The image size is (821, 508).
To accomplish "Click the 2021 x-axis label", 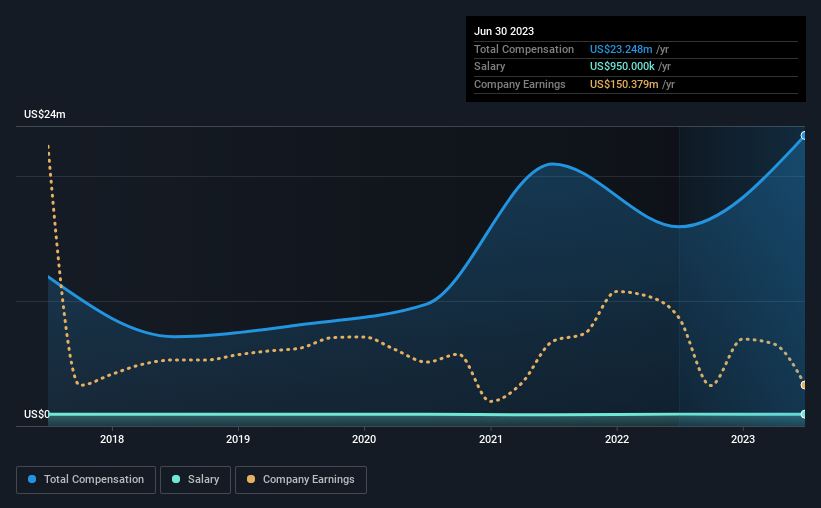I will (x=491, y=439).
